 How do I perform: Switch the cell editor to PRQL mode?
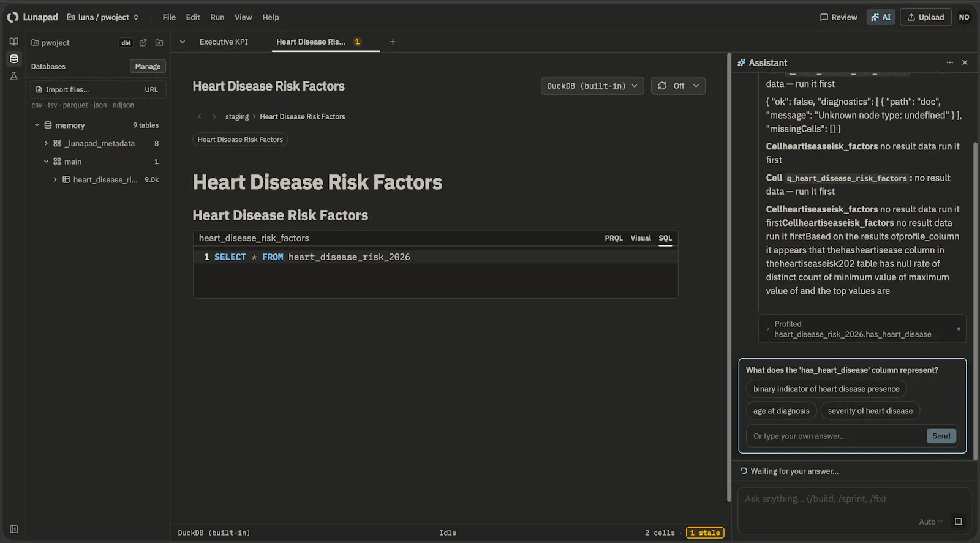[613, 238]
